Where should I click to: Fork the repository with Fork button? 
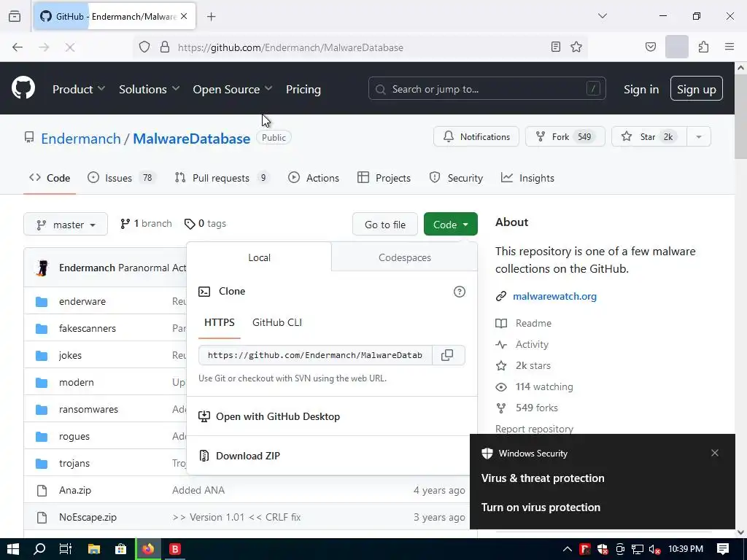[x=565, y=136]
